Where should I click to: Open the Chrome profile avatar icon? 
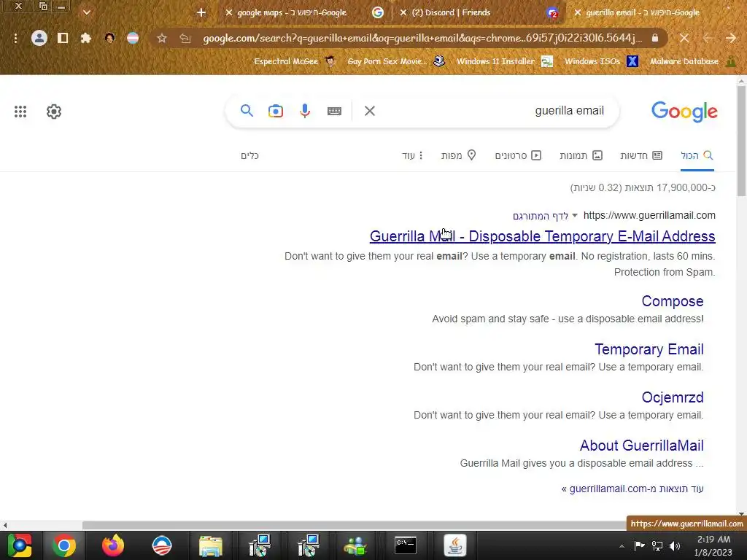[39, 38]
